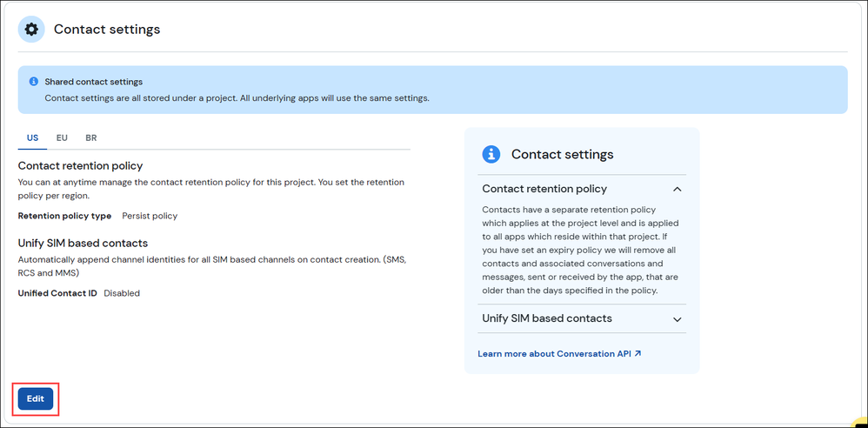Viewport: 868px width, 428px height.
Task: Click the Contact settings page title
Action: pos(107,30)
